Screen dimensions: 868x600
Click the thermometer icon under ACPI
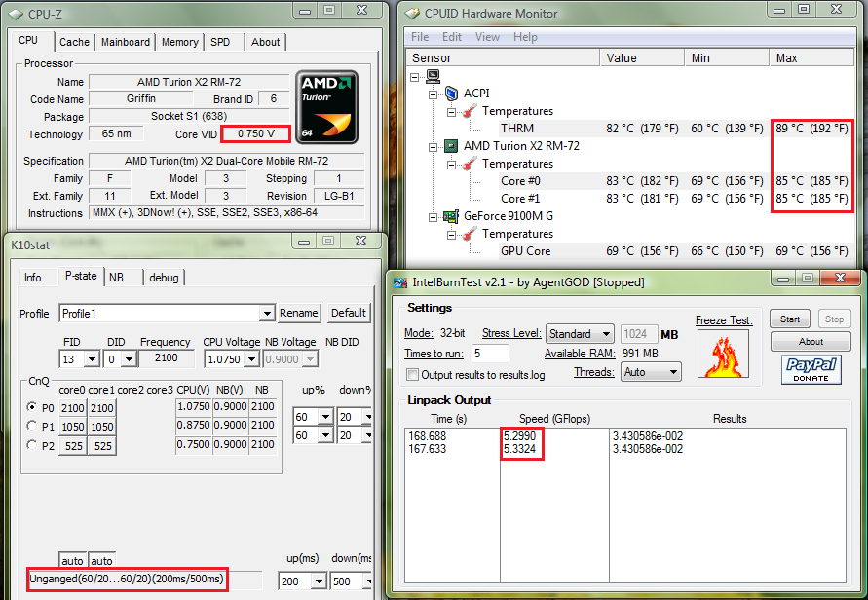[470, 111]
